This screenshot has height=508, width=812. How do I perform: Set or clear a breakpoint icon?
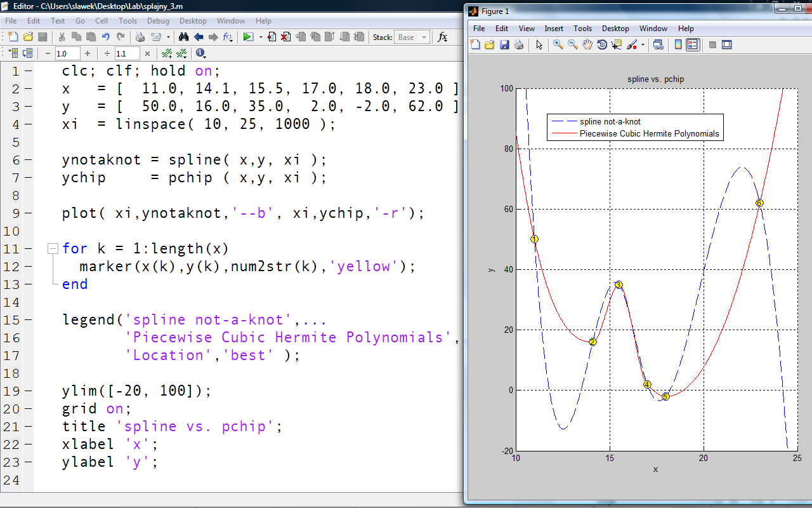tap(272, 37)
